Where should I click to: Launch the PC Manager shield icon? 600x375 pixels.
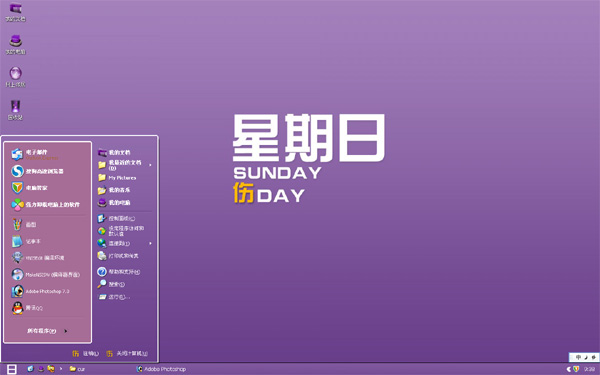point(17,188)
